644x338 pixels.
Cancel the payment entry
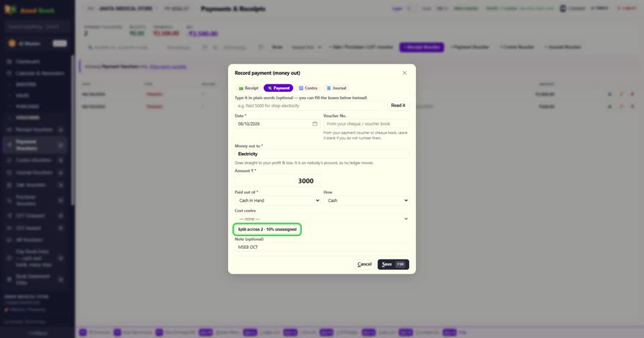click(364, 264)
